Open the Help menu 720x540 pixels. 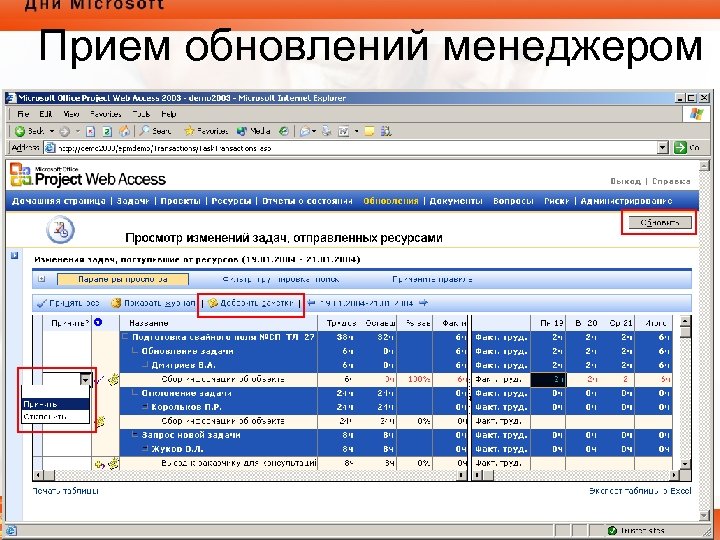point(169,114)
